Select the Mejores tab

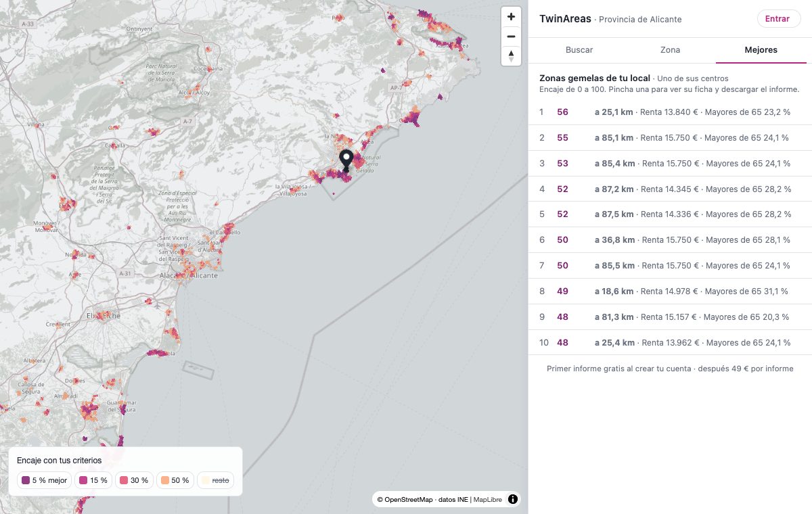(761, 50)
